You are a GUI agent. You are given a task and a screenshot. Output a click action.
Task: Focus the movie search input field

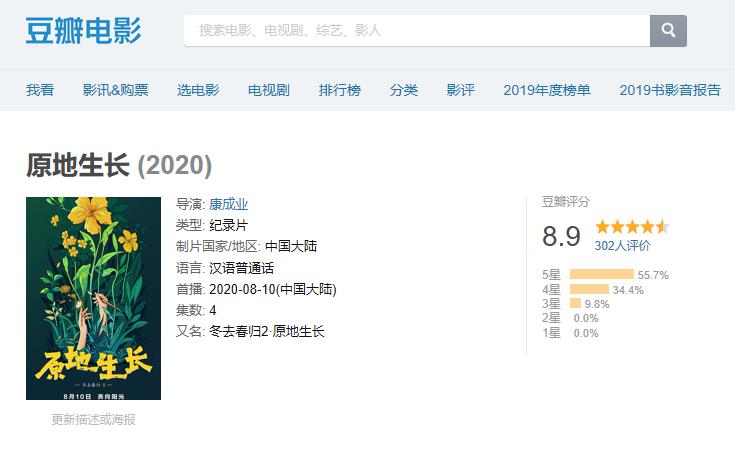417,30
